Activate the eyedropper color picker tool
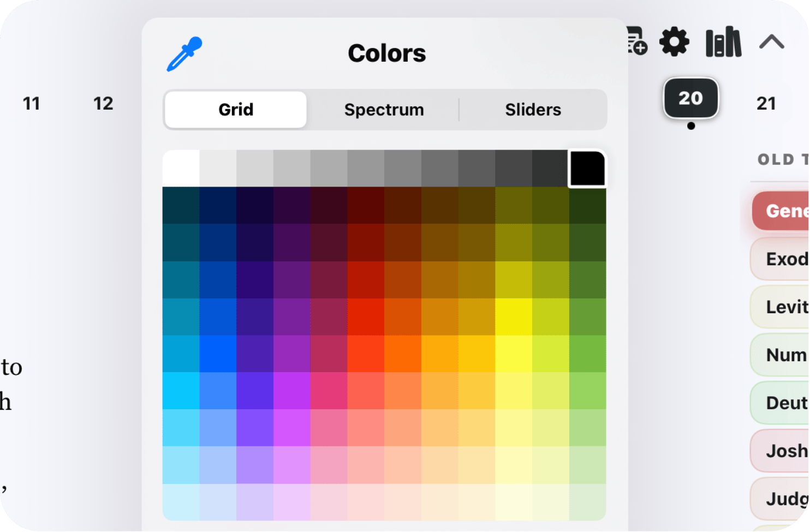This screenshot has height=532, width=810. point(184,54)
